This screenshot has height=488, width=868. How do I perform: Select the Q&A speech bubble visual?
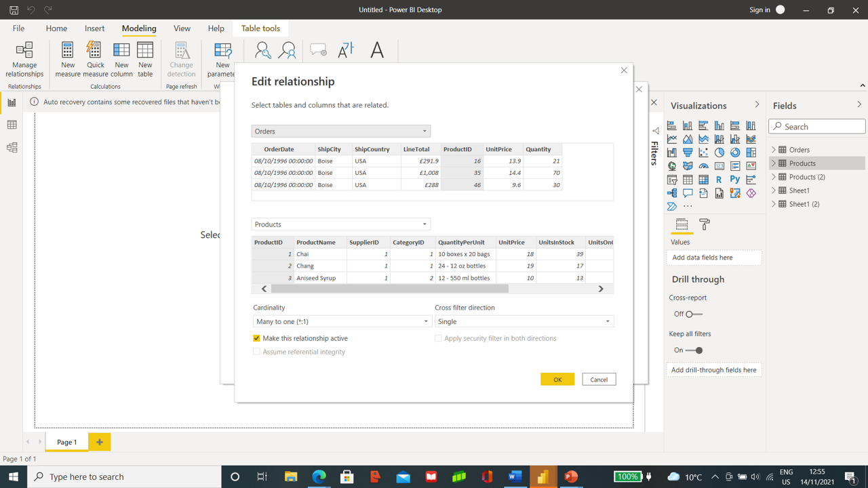coord(688,193)
